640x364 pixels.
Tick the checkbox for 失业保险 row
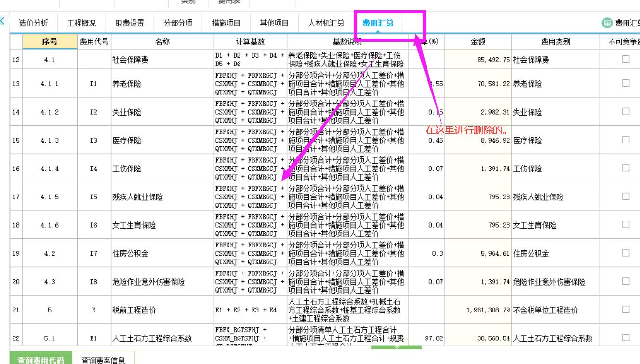[x=626, y=111]
